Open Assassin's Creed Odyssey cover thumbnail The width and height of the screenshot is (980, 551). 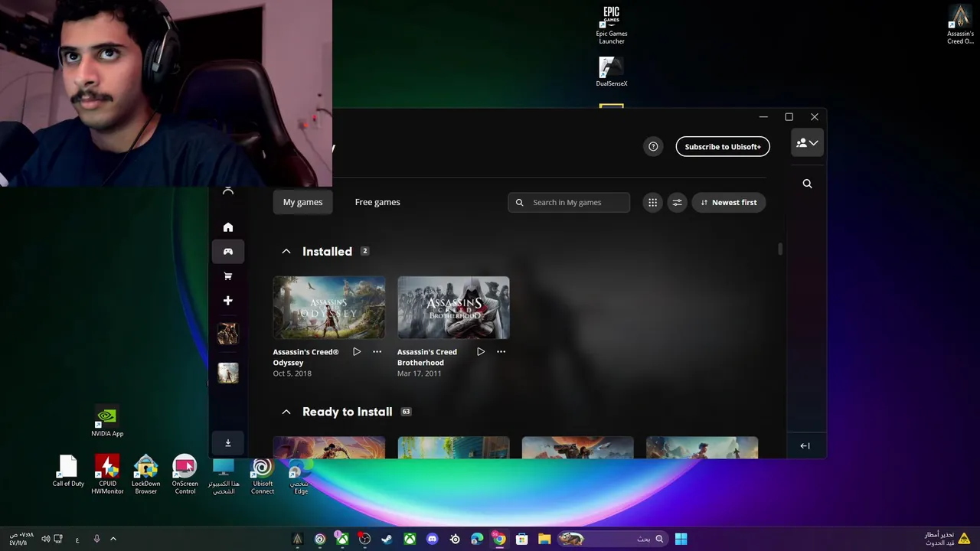(329, 308)
